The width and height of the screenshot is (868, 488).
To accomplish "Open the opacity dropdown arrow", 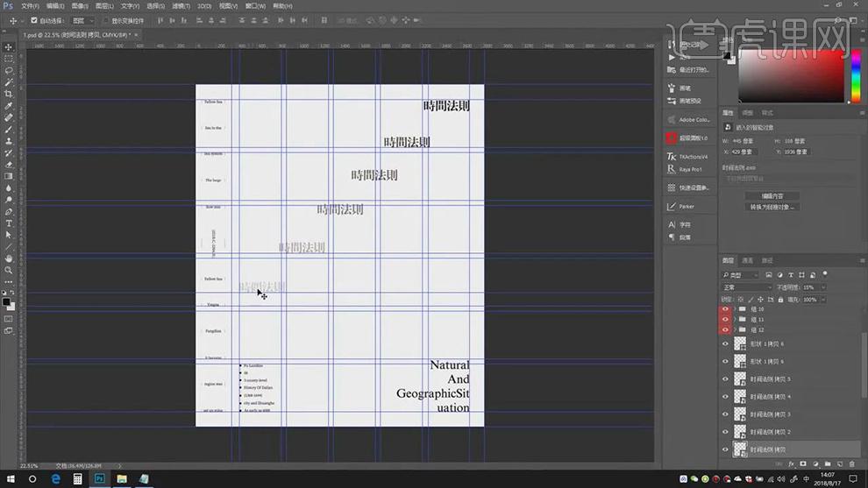I will tap(823, 287).
